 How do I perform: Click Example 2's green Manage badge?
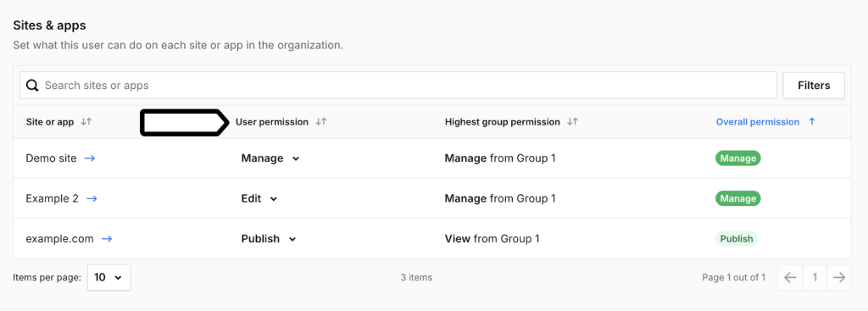point(738,198)
